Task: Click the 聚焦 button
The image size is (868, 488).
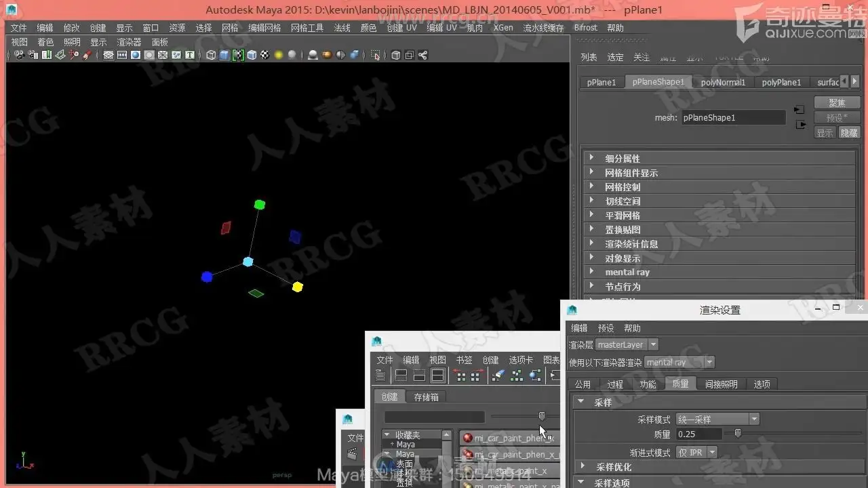Action: click(x=837, y=103)
